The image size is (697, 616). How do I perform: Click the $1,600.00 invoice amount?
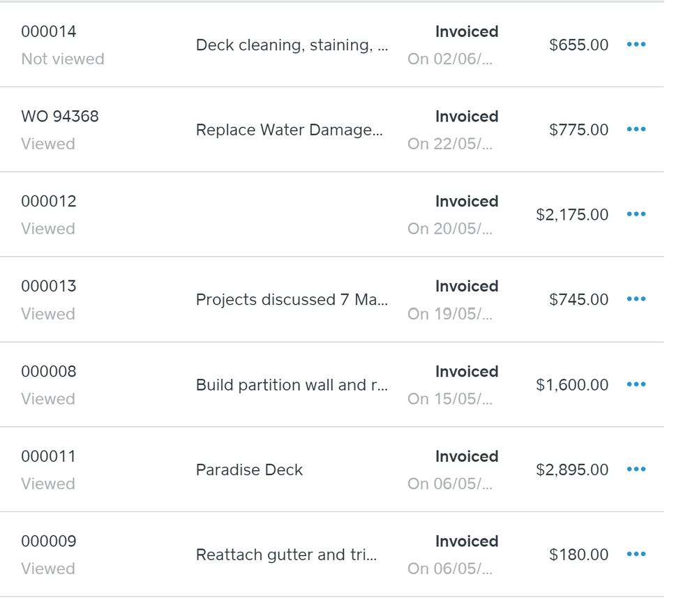[x=572, y=385]
